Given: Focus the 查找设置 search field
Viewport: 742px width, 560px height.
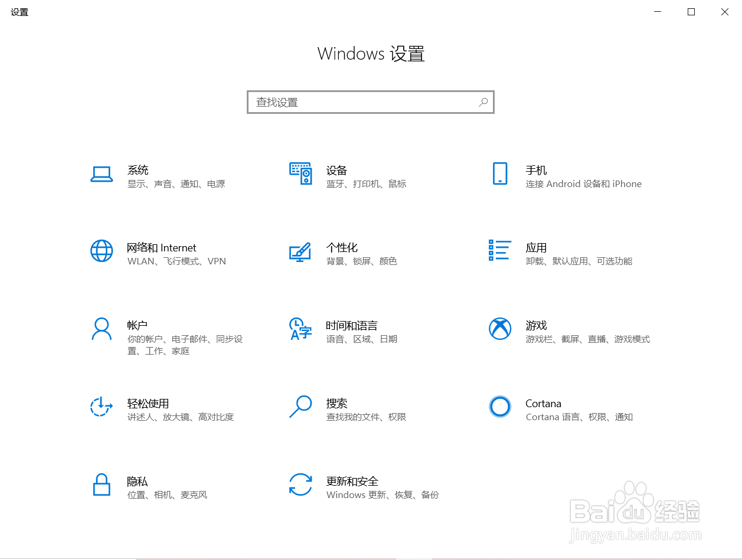Looking at the screenshot, I should (x=371, y=102).
